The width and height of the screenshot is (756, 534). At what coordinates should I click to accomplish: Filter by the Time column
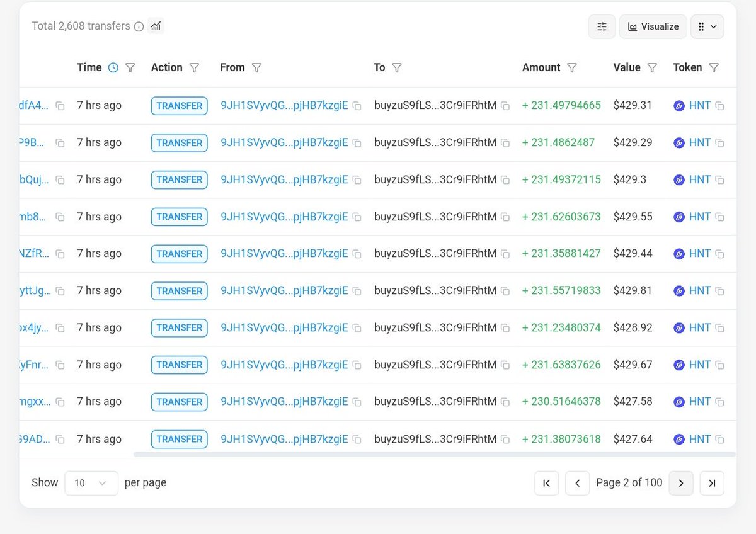pyautogui.click(x=130, y=67)
